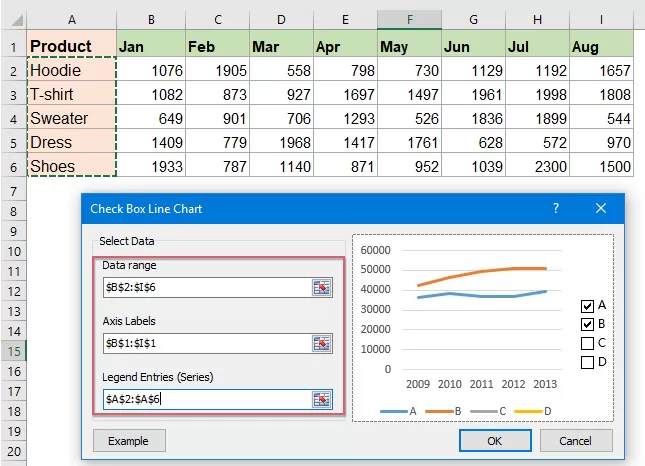This screenshot has width=645, height=466.
Task: Click cell with value 952
Action: (x=410, y=165)
